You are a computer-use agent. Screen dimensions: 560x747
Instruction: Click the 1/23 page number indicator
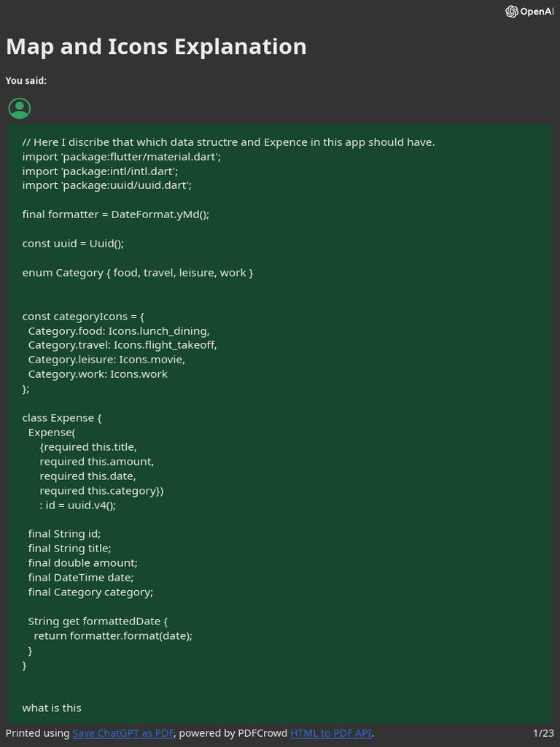543,732
